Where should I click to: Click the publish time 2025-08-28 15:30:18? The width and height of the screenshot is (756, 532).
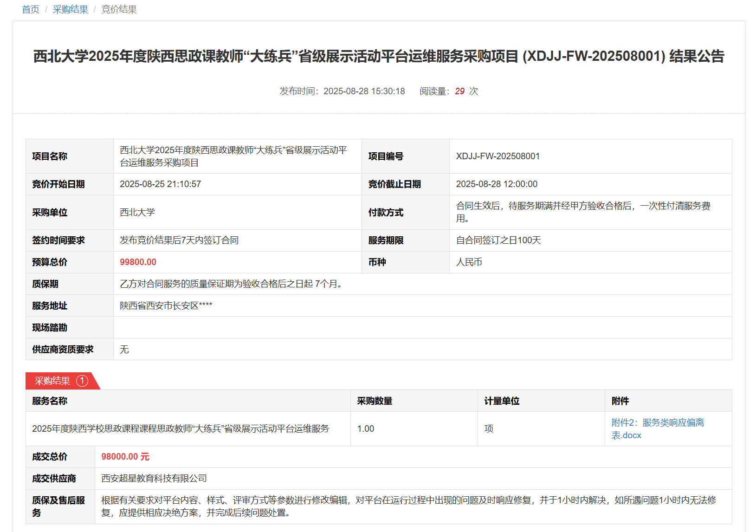pyautogui.click(x=364, y=91)
